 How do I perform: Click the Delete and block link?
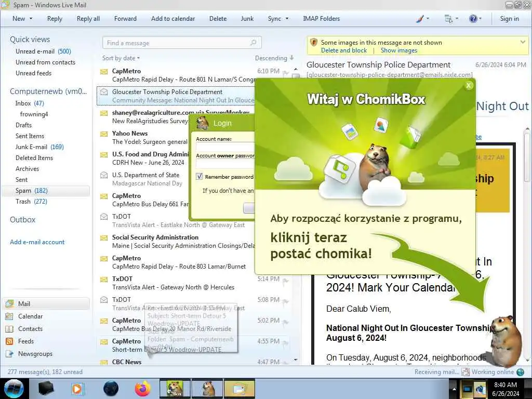point(344,50)
